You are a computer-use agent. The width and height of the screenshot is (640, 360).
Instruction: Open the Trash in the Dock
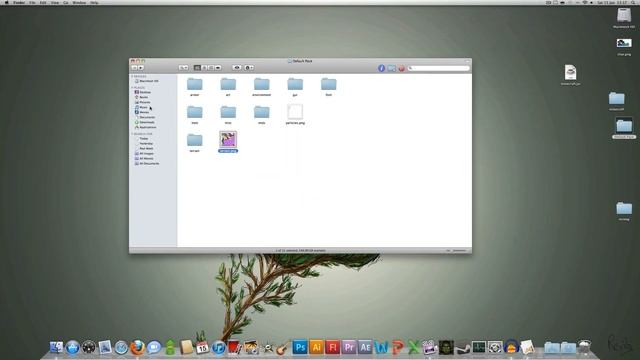pos(584,347)
